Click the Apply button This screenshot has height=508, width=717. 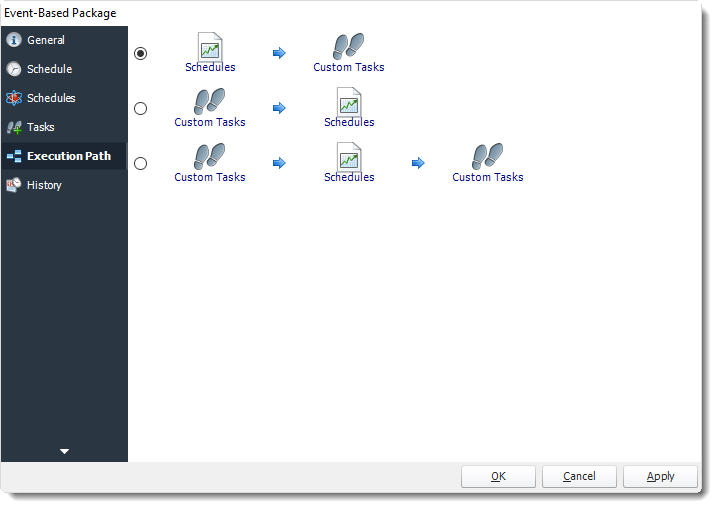[x=660, y=476]
